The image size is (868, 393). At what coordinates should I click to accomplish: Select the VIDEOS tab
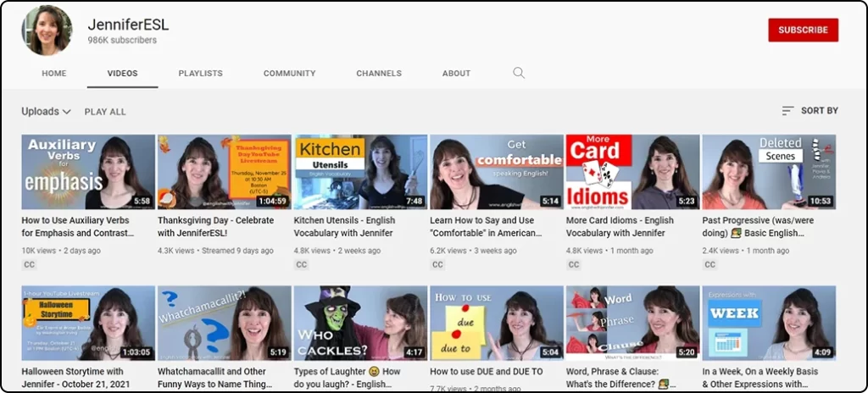click(122, 73)
